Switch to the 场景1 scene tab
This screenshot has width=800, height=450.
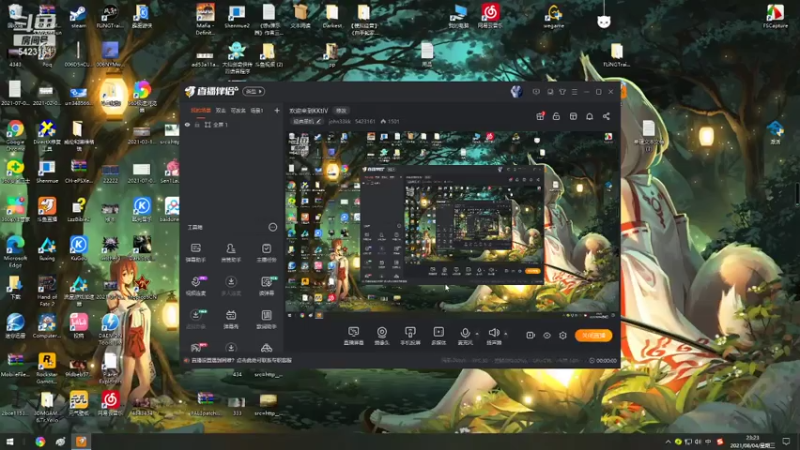coord(257,110)
